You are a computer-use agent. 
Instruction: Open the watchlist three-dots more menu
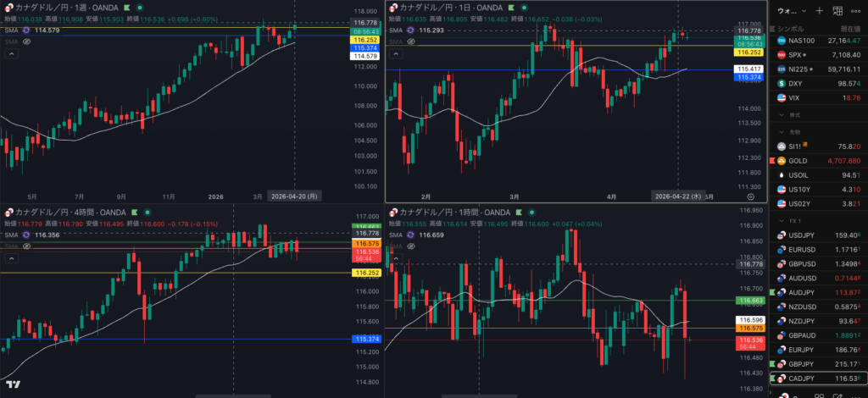pyautogui.click(x=856, y=10)
